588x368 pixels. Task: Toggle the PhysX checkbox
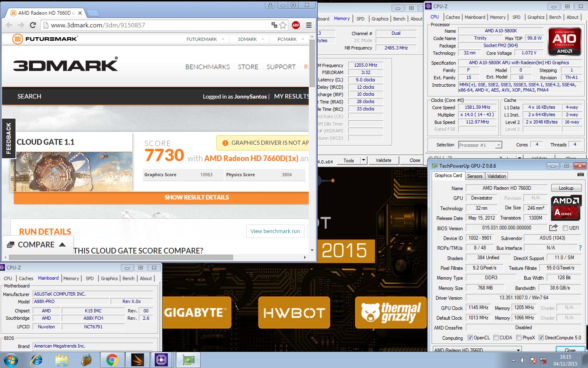519,338
